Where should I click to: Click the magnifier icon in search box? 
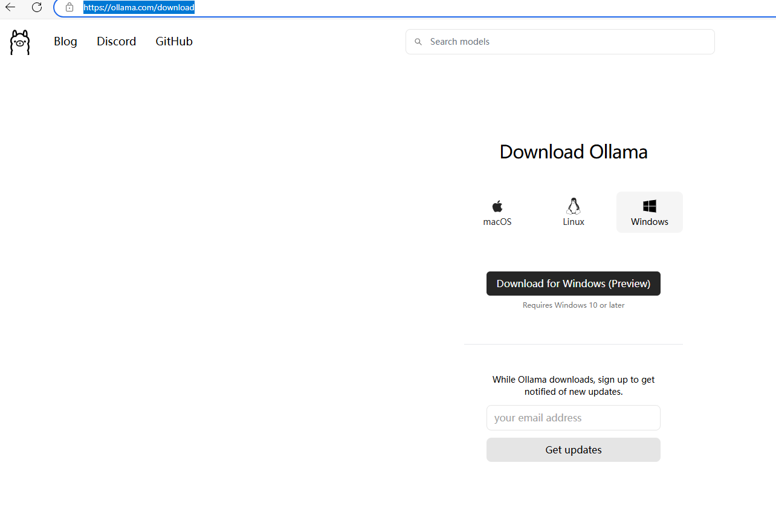pyautogui.click(x=418, y=42)
